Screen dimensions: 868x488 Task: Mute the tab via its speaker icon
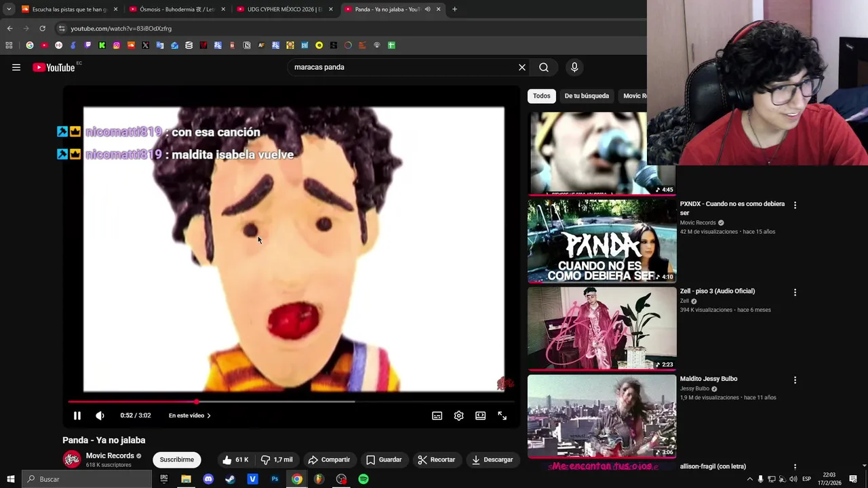(x=427, y=9)
